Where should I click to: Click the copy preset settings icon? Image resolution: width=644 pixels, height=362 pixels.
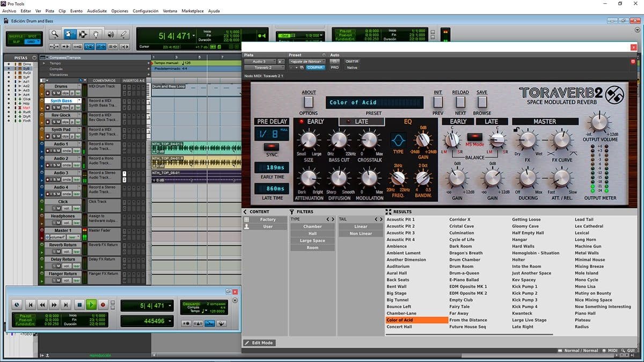tap(302, 68)
